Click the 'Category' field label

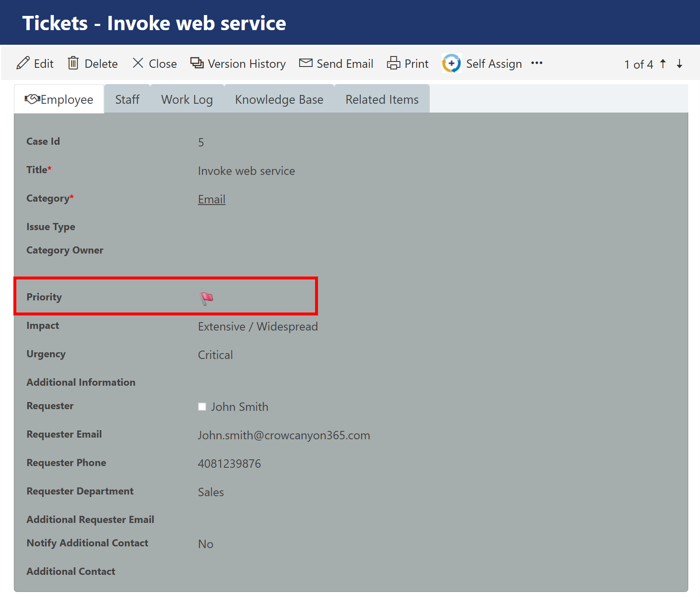tap(50, 198)
